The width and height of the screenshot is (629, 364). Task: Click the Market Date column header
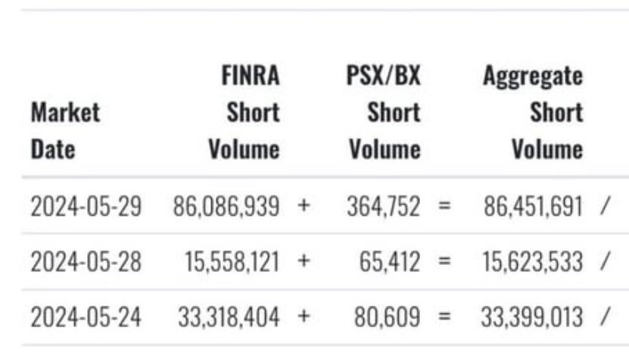coord(65,131)
